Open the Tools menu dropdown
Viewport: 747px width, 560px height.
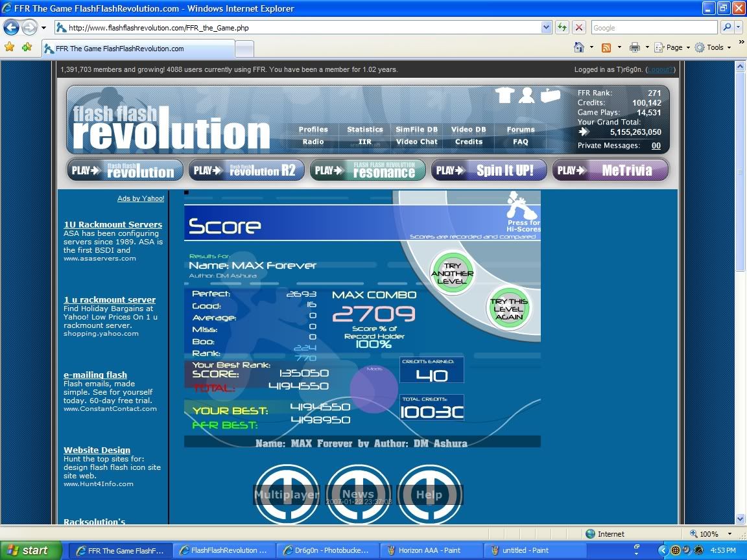coord(713,47)
